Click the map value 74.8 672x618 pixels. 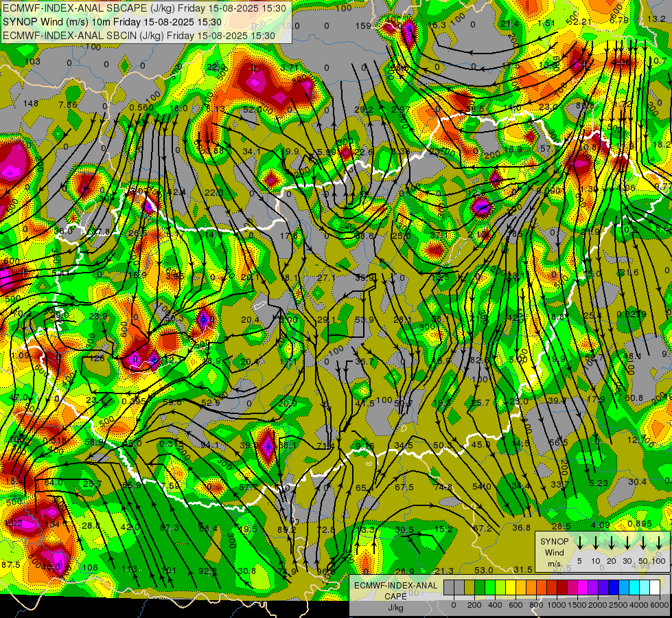443,488
